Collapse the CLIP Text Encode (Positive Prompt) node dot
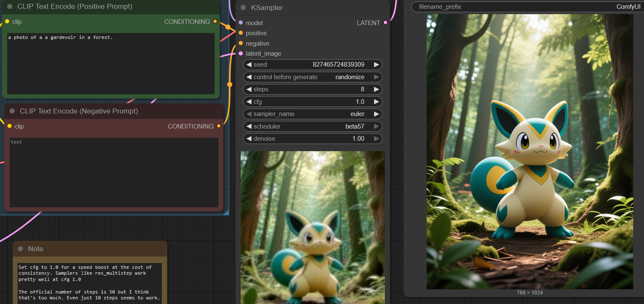 (10, 6)
